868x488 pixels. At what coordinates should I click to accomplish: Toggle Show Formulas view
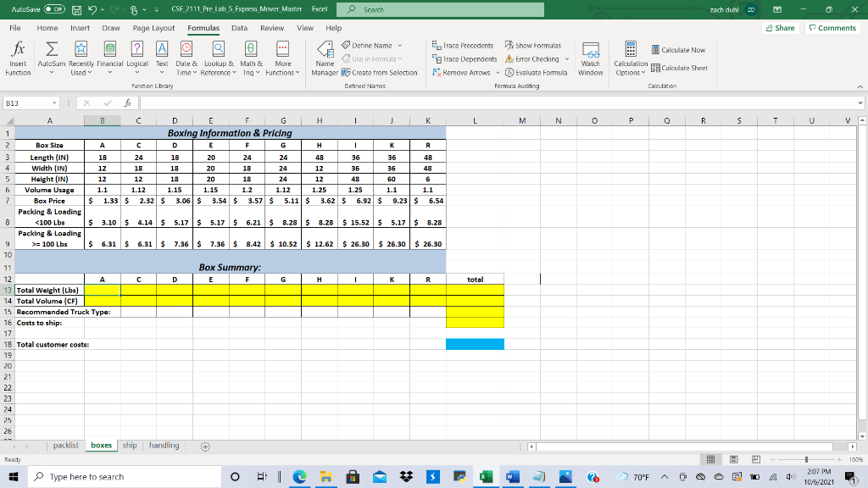(x=533, y=46)
